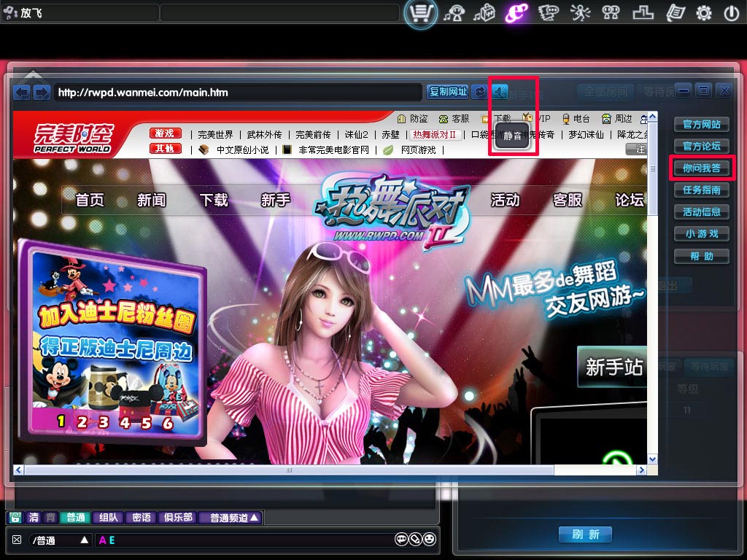747x560 pixels.
Task: Click 客服 in site navigation banner
Action: coord(568,200)
